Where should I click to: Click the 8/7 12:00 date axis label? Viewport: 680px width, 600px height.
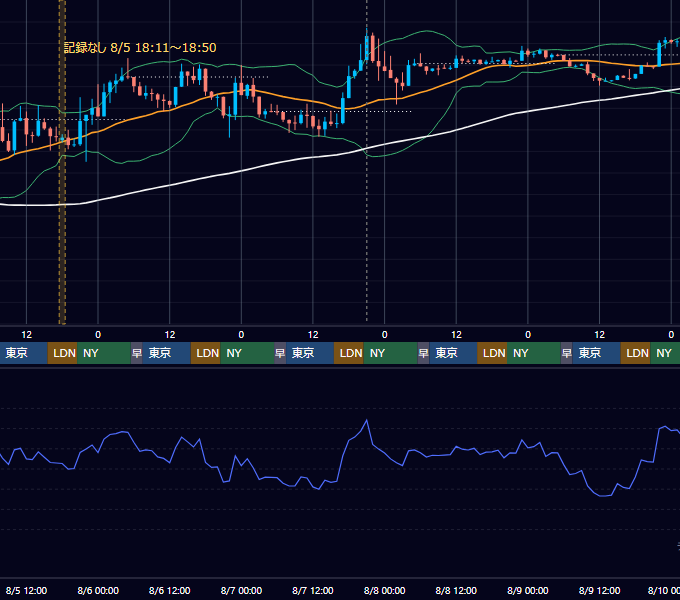pos(313,590)
